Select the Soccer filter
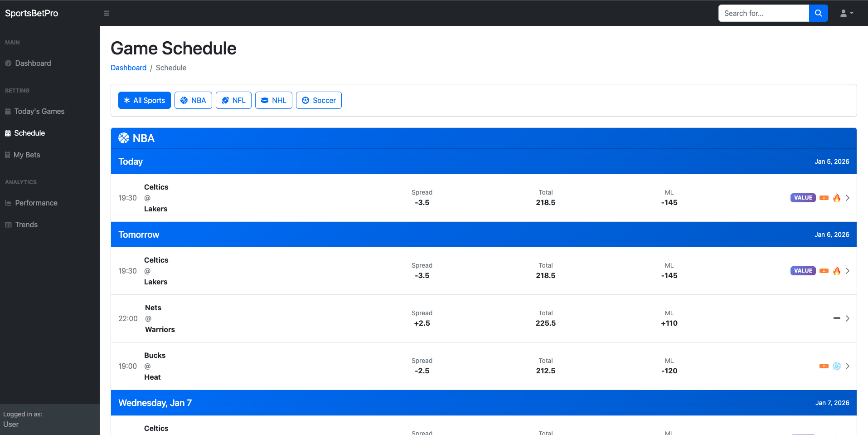 (319, 100)
